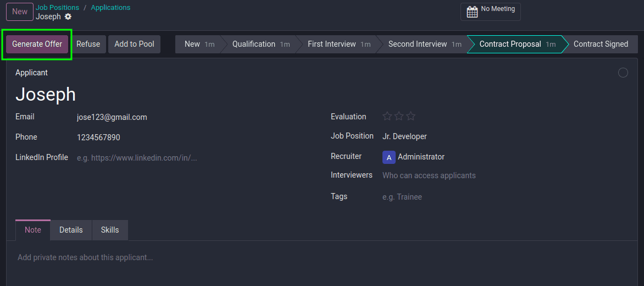This screenshot has height=286, width=644.
Task: Click the Phone label
Action: tap(26, 137)
